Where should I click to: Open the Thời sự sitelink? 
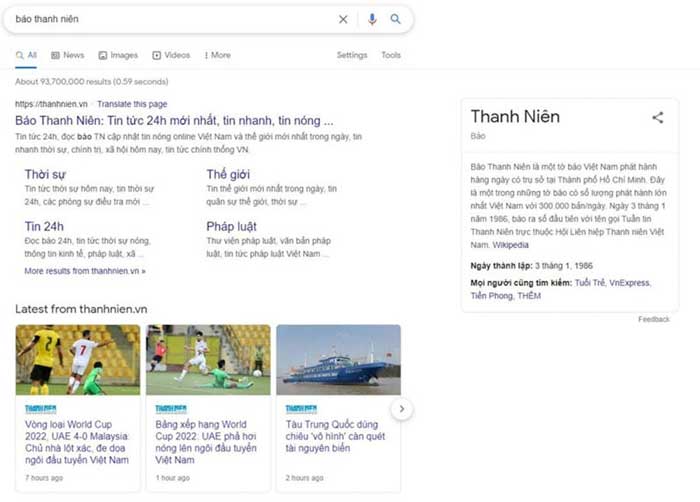(45, 174)
